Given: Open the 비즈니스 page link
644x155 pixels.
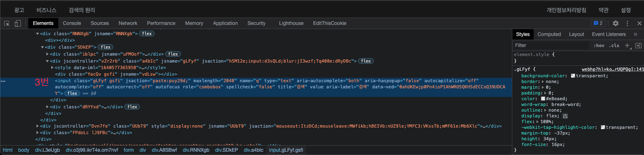Looking at the screenshot, I should tap(46, 10).
